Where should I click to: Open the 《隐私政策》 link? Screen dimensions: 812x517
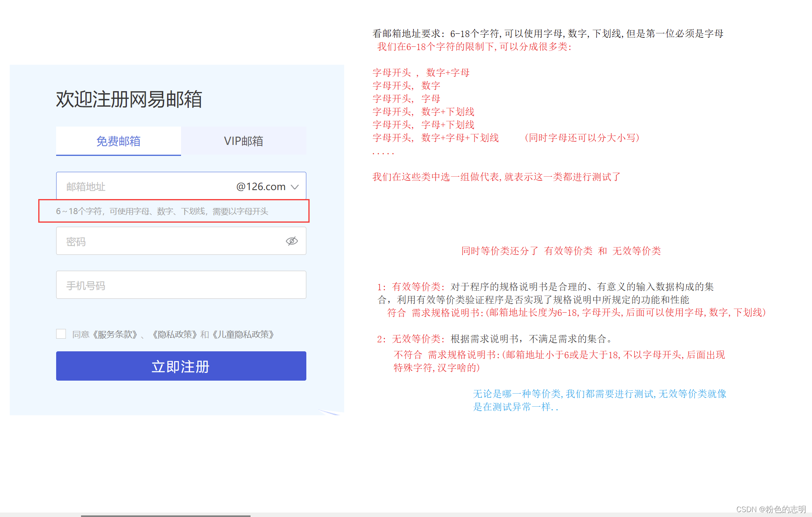pos(175,335)
